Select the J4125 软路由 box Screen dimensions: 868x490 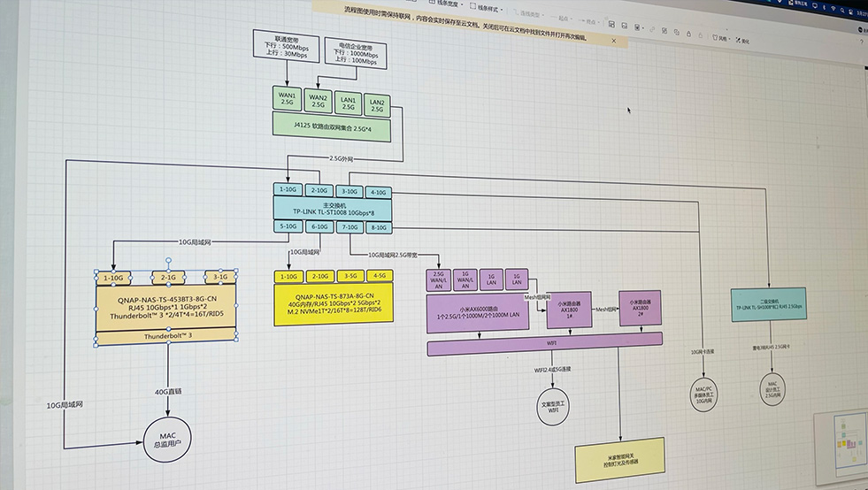pyautogui.click(x=332, y=126)
